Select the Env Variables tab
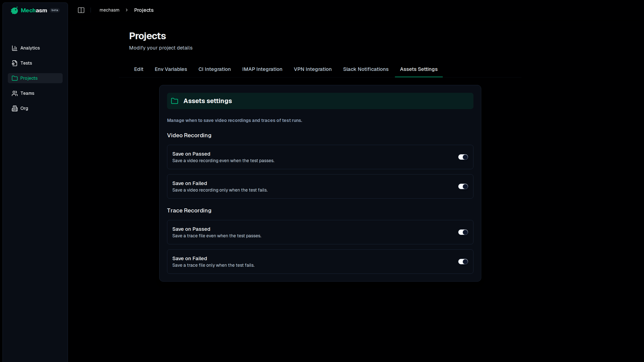 point(171,69)
